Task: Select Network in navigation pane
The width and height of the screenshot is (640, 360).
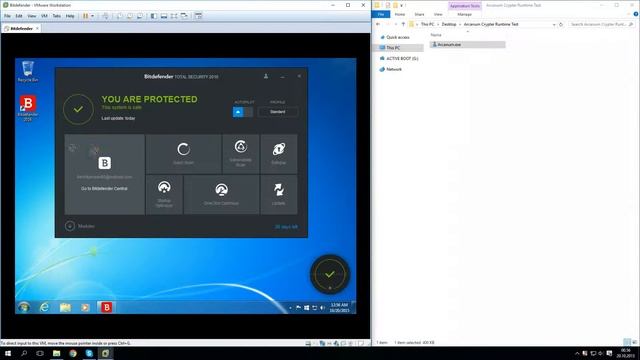Action: pos(394,69)
